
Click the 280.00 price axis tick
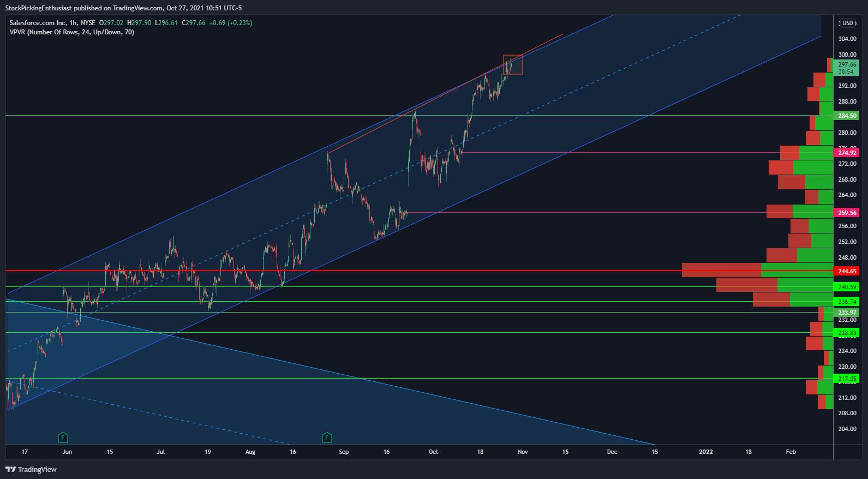(847, 133)
